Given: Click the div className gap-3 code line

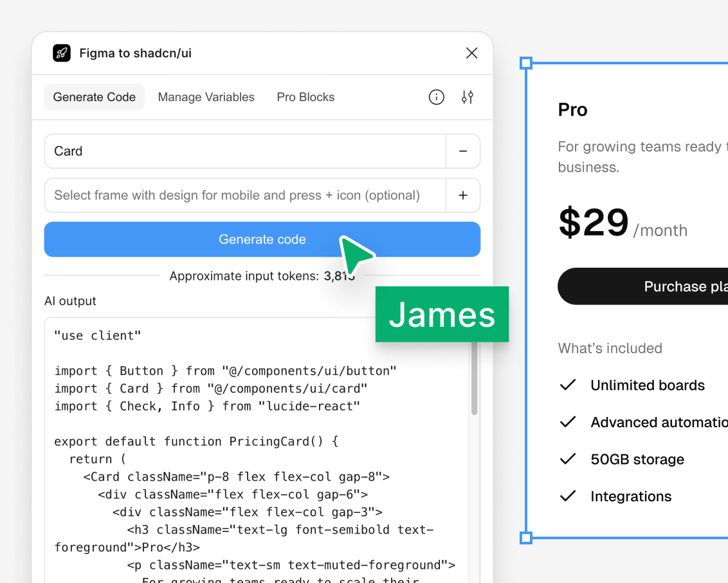Looking at the screenshot, I should tap(248, 512).
